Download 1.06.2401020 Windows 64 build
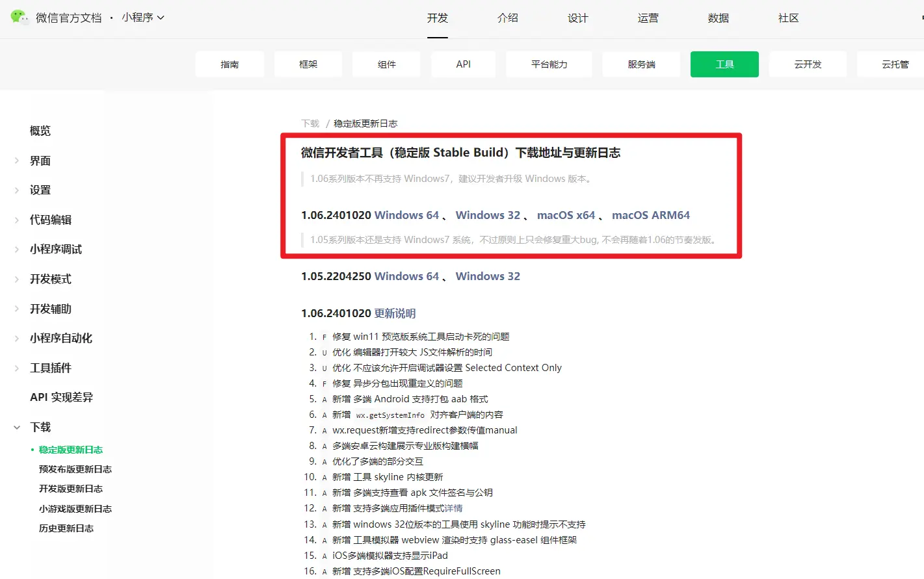This screenshot has height=579, width=924. 406,215
